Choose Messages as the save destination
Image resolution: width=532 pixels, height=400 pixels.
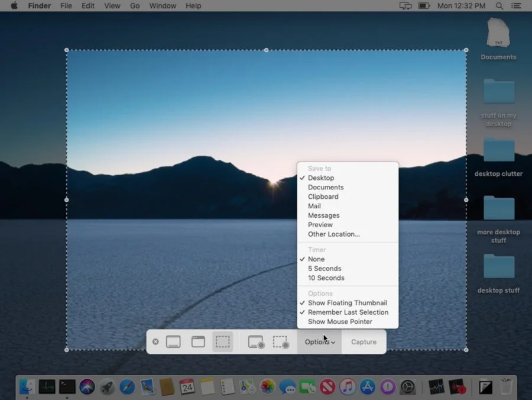click(348, 215)
